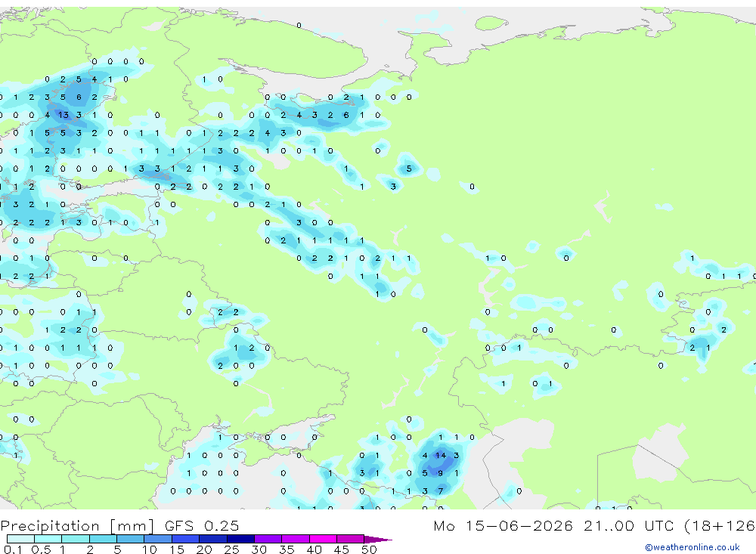This screenshot has height=554, width=756.
Task: Pick the 5–10 mm legend swatch
Action: point(131,539)
